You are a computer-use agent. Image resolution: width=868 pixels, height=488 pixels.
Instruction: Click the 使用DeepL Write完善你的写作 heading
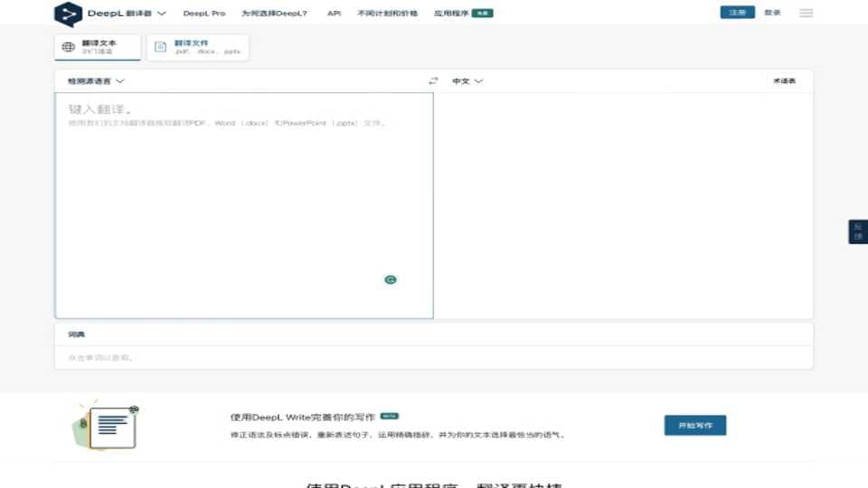(x=303, y=417)
